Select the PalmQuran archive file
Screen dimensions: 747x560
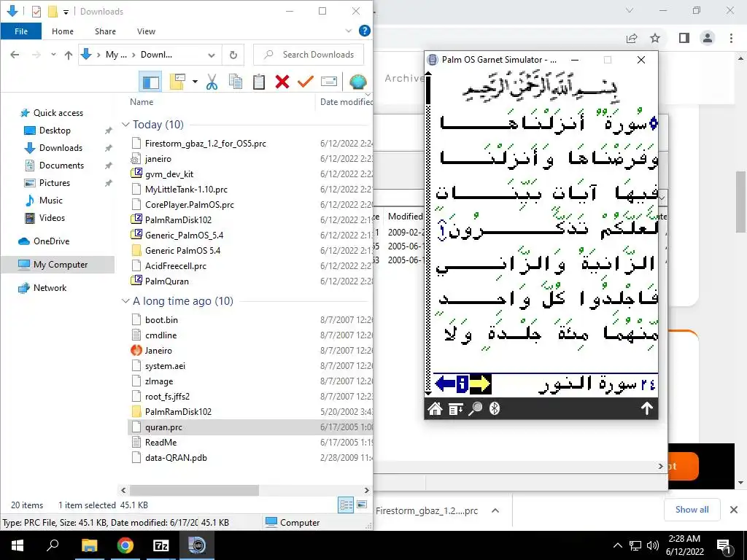167,281
